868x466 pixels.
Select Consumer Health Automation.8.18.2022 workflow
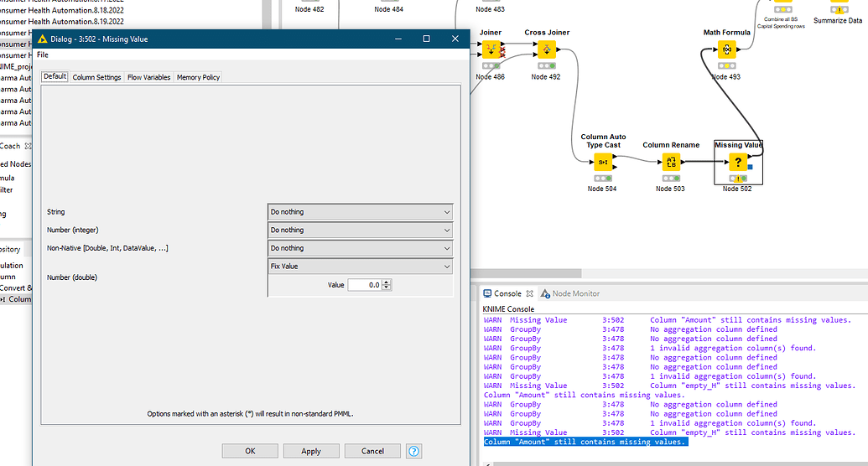click(62, 10)
